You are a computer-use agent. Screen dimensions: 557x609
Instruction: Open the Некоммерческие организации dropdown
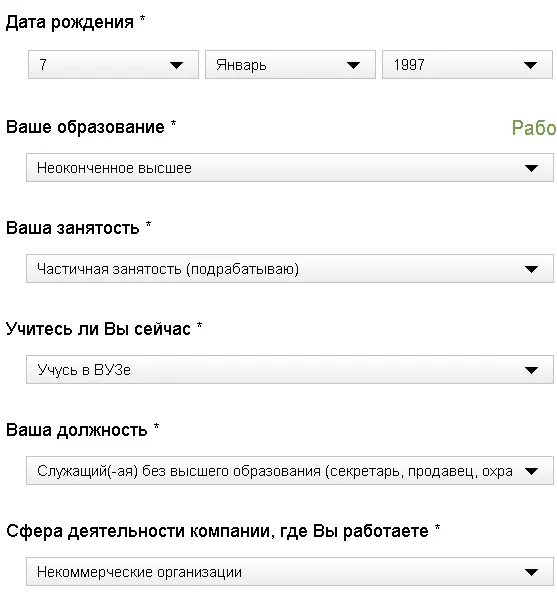[x=290, y=571]
